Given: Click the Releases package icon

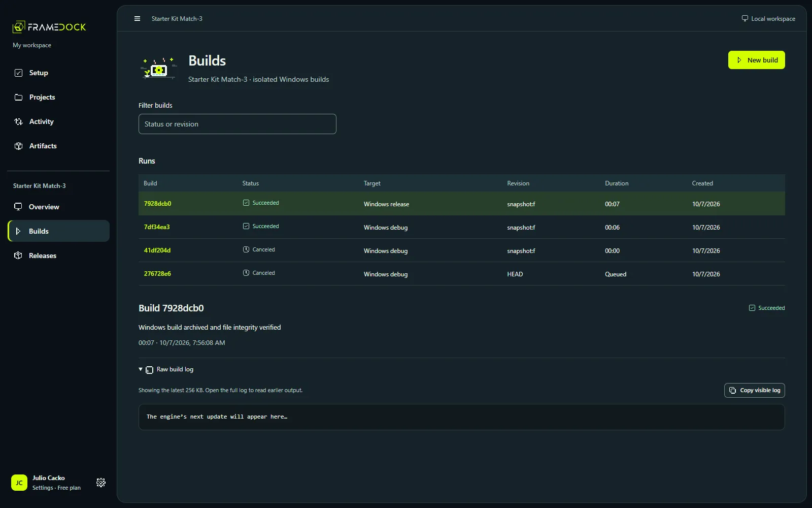Looking at the screenshot, I should pyautogui.click(x=18, y=256).
